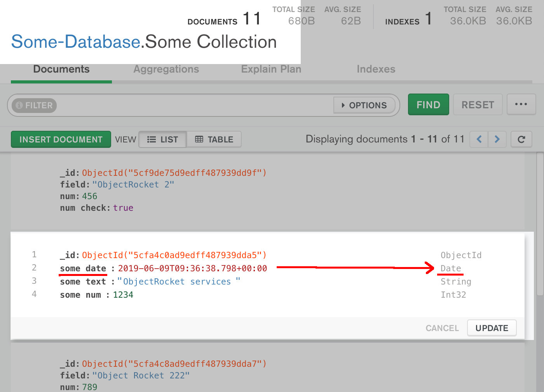Switch to the Aggregations tab
Screen dimensions: 544x392
[x=166, y=69]
